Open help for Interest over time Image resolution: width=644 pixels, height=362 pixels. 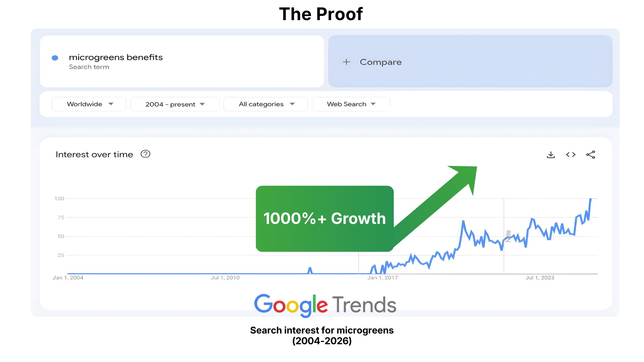coord(145,154)
